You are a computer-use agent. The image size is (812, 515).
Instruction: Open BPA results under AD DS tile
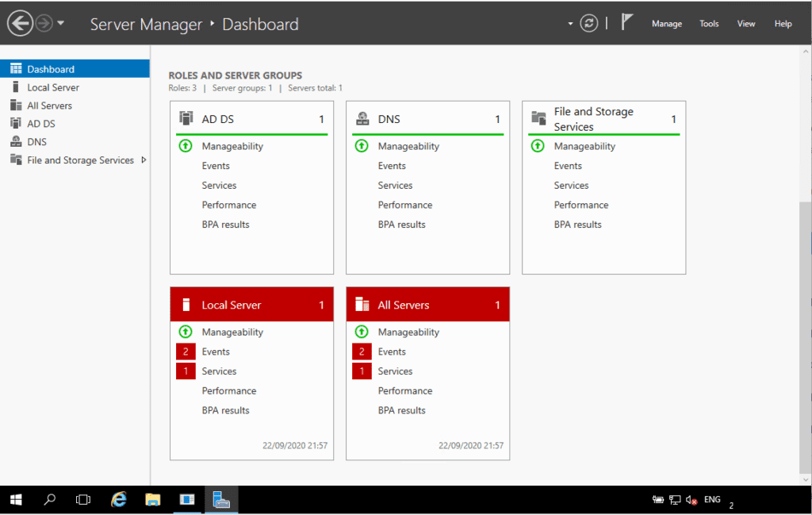coord(225,225)
